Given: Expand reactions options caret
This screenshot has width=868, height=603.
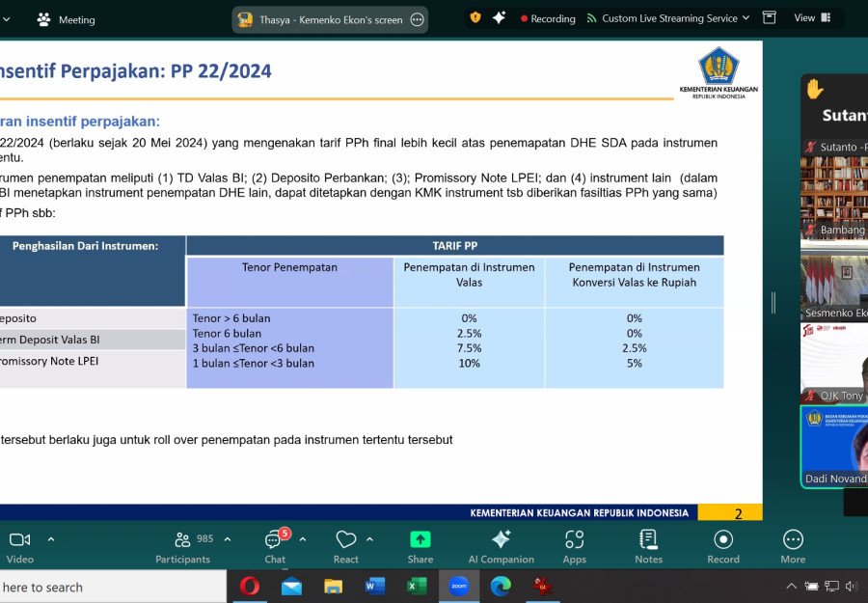Looking at the screenshot, I should click(x=369, y=538).
